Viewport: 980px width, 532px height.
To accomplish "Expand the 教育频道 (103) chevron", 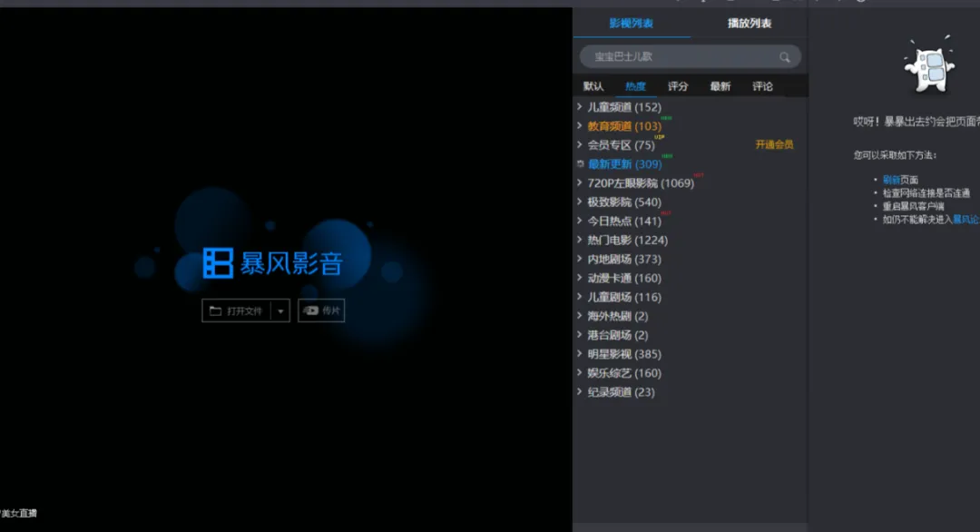I will (x=579, y=125).
